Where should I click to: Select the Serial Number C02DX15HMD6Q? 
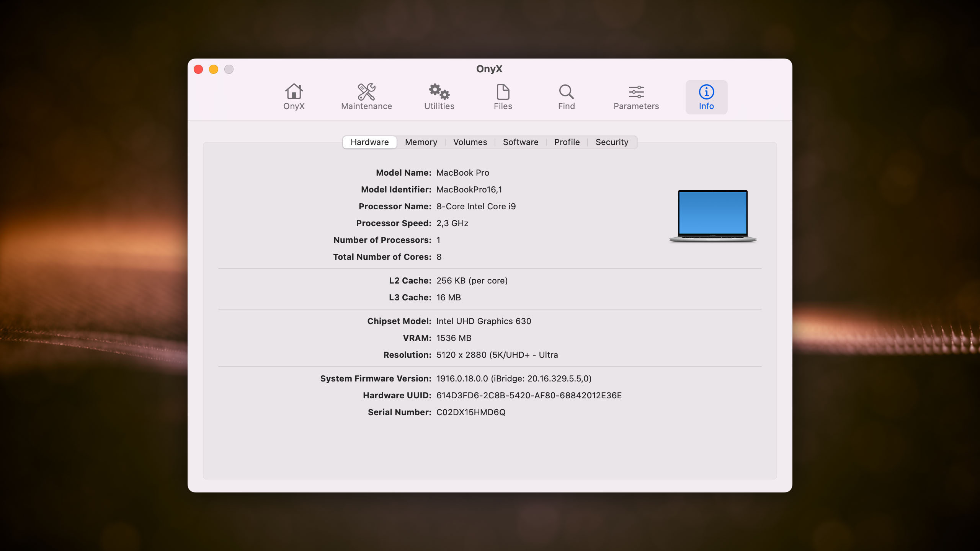click(x=471, y=412)
